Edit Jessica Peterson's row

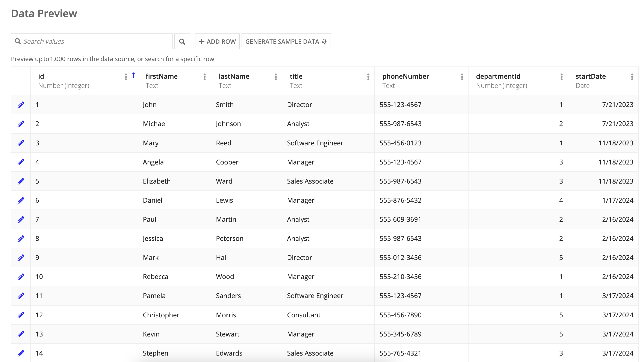pyautogui.click(x=21, y=238)
